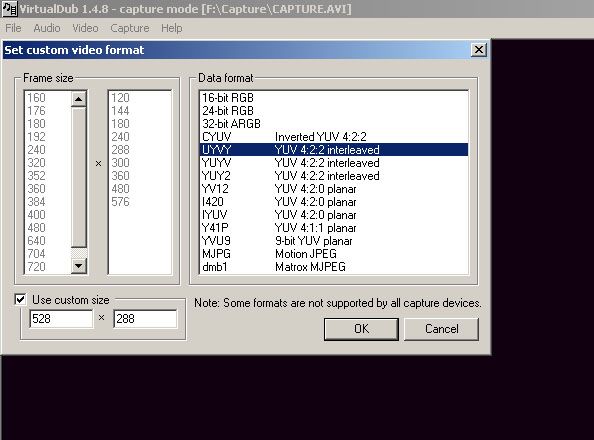594x440 pixels.
Task: Select width 400 in frame size list
Action: click(x=48, y=215)
